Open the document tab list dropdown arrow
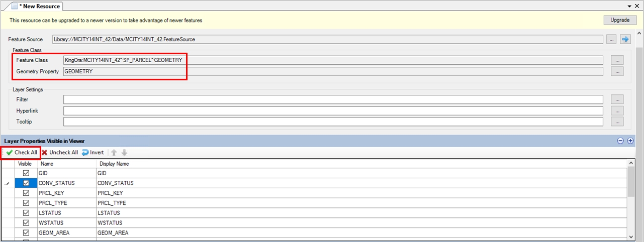 coord(629,6)
